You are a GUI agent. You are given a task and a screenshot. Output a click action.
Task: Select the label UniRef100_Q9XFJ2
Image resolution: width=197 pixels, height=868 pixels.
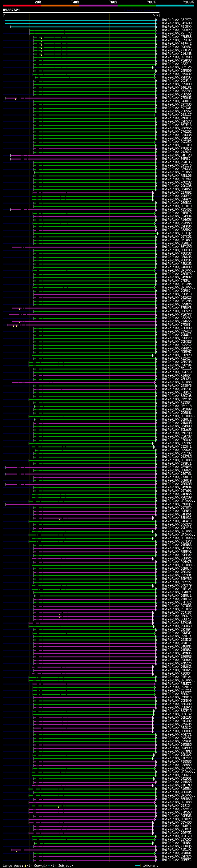[177, 81]
